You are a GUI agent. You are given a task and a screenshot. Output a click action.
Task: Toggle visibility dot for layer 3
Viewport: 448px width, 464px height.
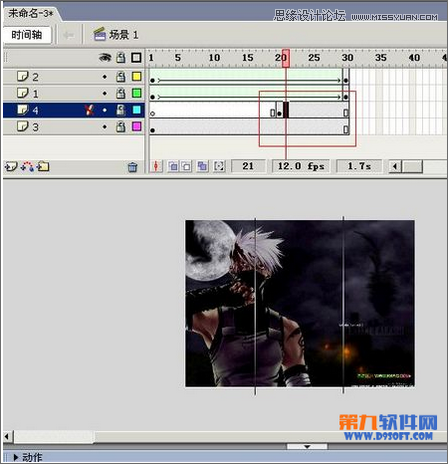point(105,127)
